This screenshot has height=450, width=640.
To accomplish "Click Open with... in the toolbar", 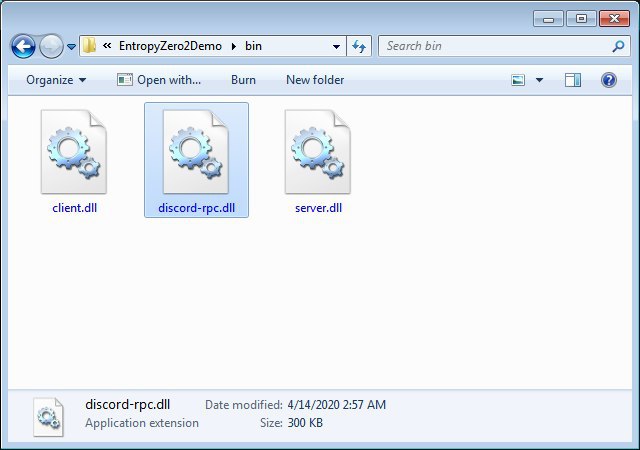I will (x=159, y=80).
